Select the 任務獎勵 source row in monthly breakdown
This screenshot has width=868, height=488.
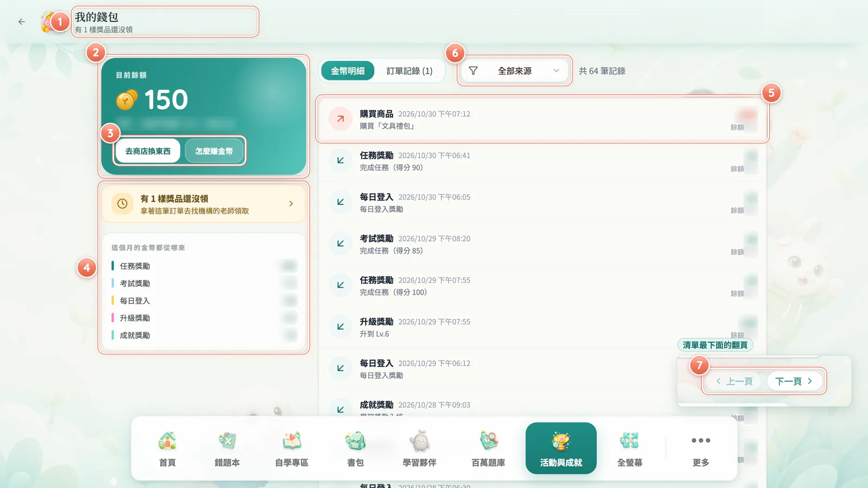[204, 266]
